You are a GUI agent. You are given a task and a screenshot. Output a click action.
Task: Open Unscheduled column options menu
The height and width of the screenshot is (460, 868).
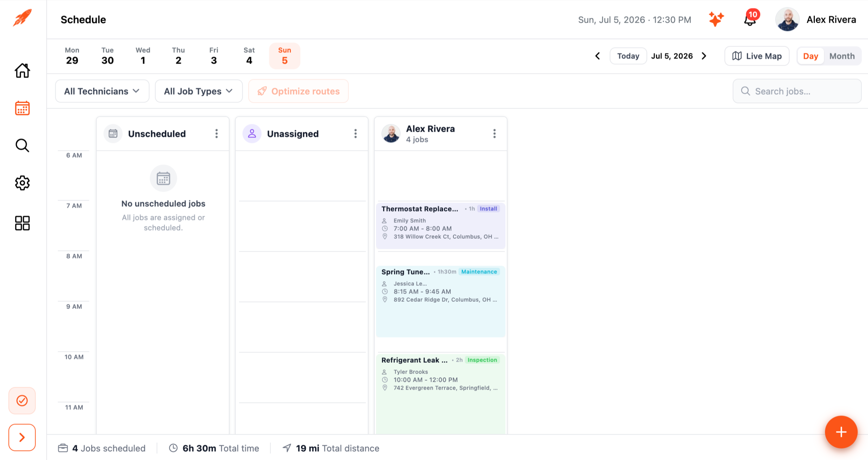[x=216, y=134]
